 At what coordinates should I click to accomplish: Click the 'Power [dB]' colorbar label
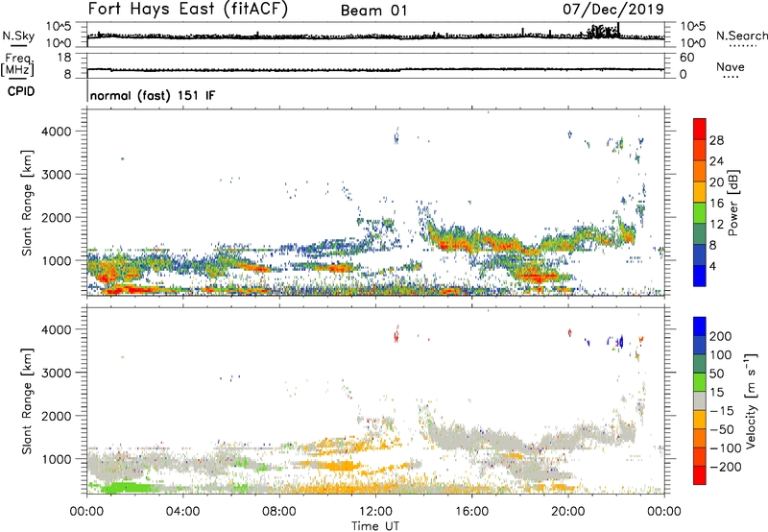732,203
